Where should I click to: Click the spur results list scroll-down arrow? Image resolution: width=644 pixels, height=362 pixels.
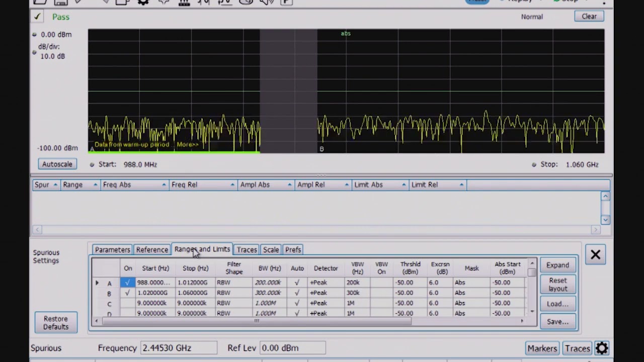(605, 220)
